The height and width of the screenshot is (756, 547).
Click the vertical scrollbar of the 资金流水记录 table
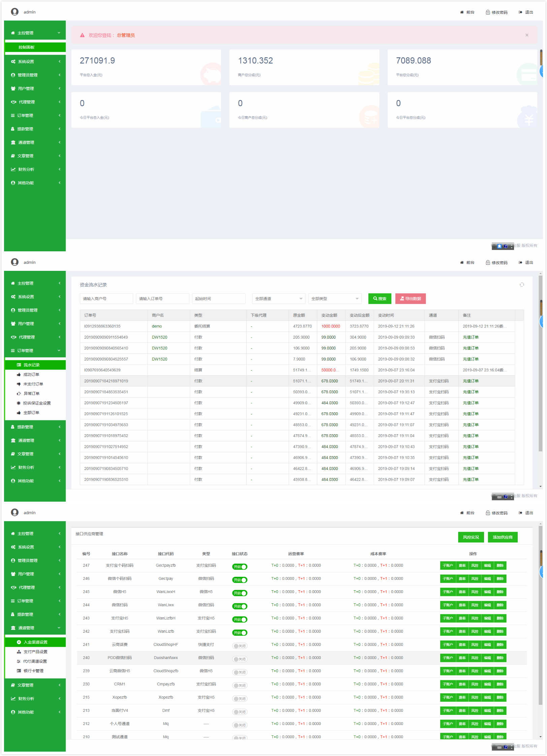540,363
